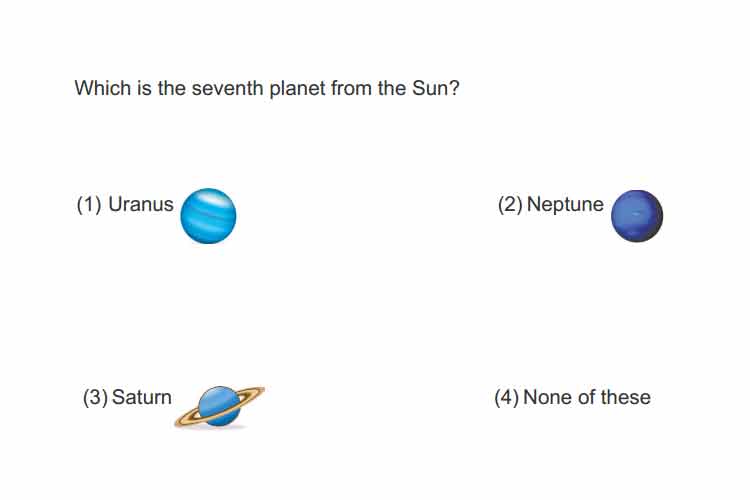This screenshot has height=500, width=750.
Task: Click the word "seventh" in the question
Action: click(x=227, y=89)
